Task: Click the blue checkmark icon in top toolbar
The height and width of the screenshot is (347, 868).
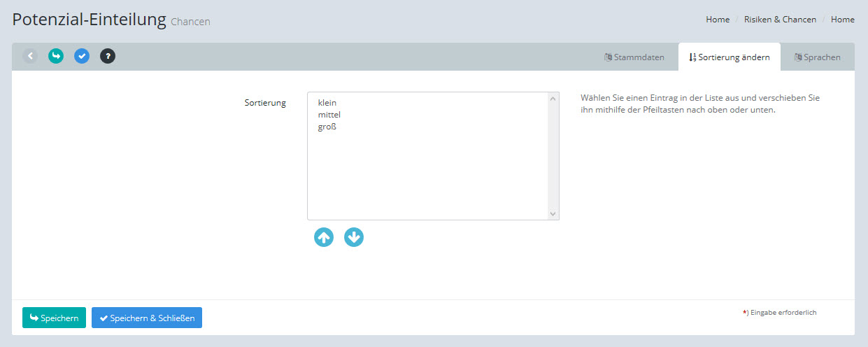Action: [x=82, y=56]
